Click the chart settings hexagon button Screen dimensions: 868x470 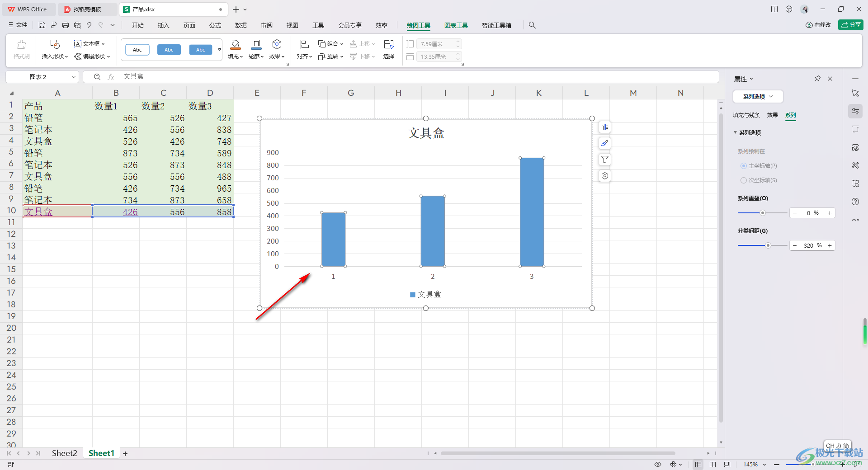(x=605, y=176)
